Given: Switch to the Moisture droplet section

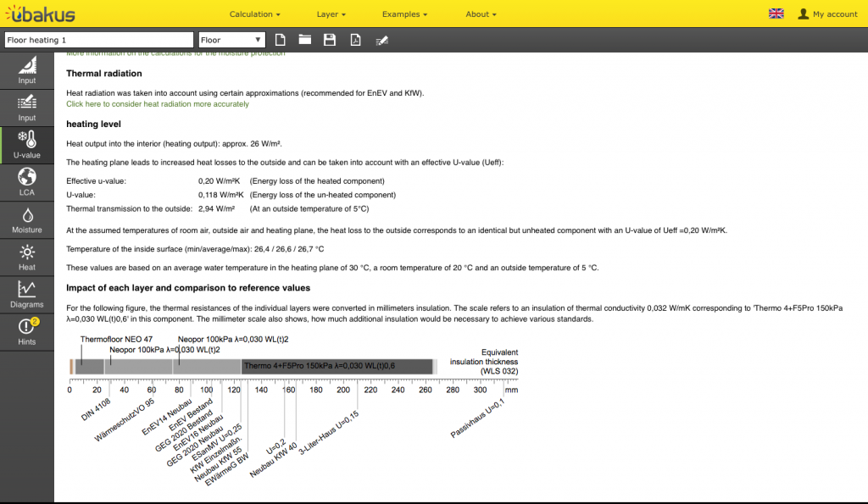Looking at the screenshot, I should (27, 220).
